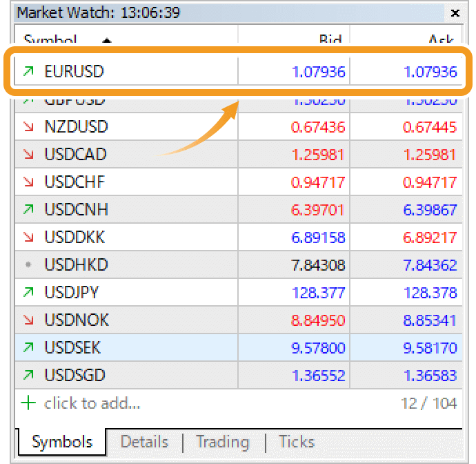This screenshot has width=476, height=464.
Task: Click USDHKD ask value 7.84362
Action: 430,265
